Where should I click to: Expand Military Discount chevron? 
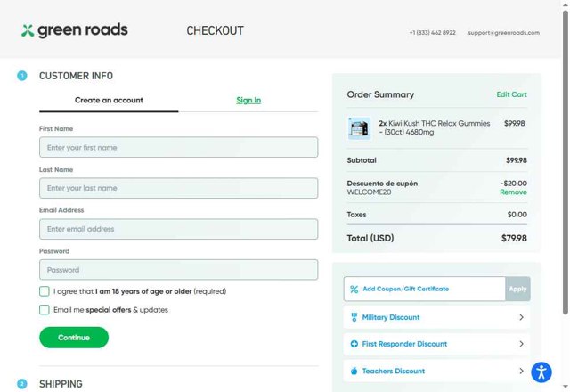521,317
